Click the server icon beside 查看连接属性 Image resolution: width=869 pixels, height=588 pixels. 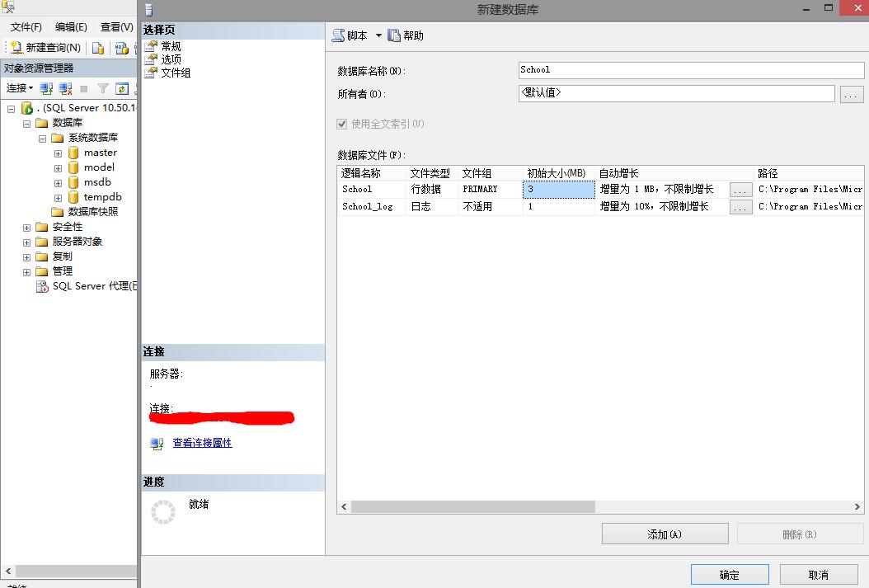point(157,445)
